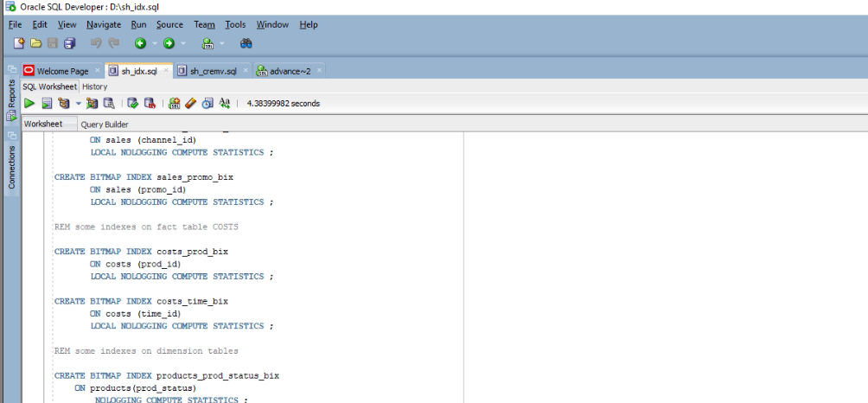Open the Navigate menu
868x403 pixels.
click(x=104, y=24)
